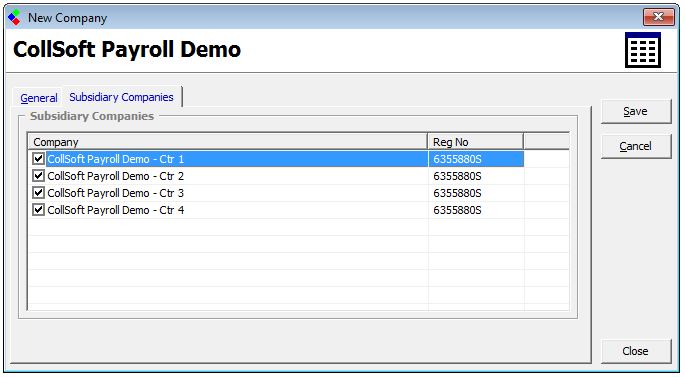
Task: Select row CollSoft Payroll Demo - Ctr 3
Action: pyautogui.click(x=276, y=193)
